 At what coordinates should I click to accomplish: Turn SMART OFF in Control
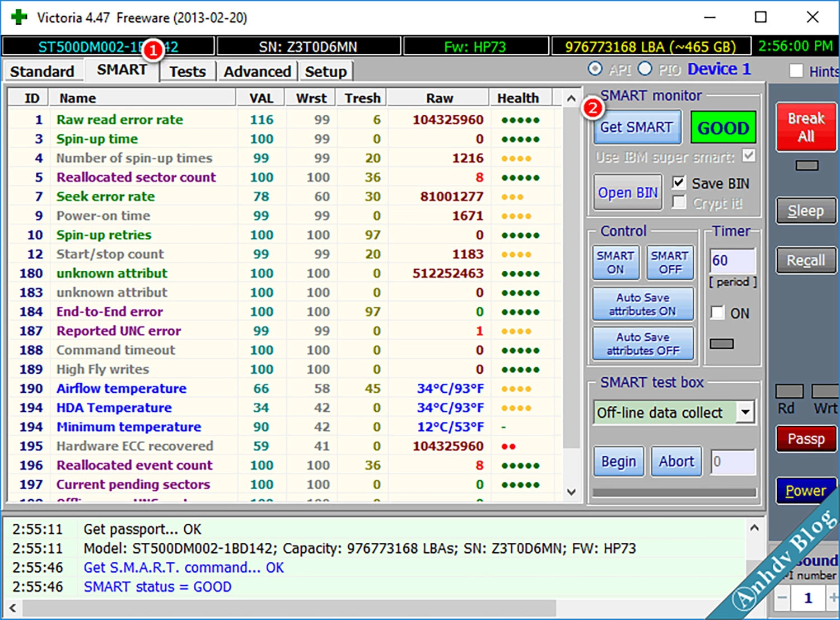(670, 262)
